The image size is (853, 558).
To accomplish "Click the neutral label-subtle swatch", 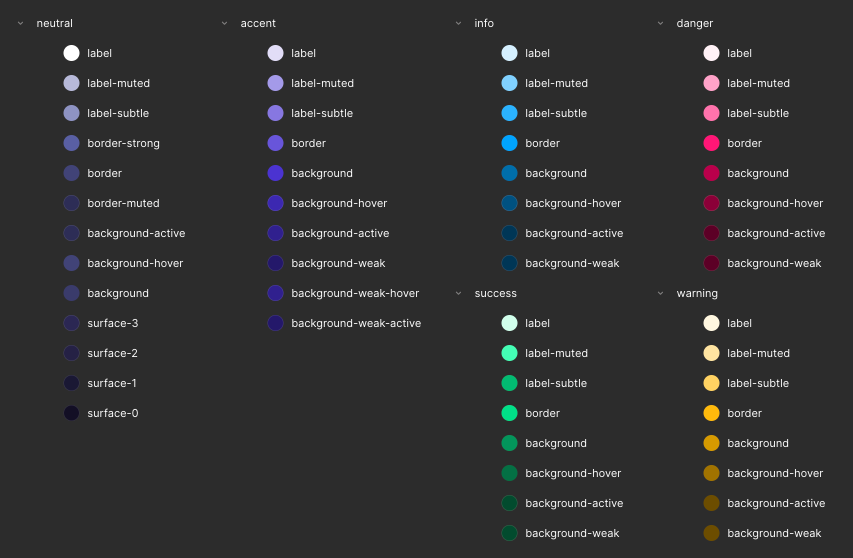I will coord(71,113).
